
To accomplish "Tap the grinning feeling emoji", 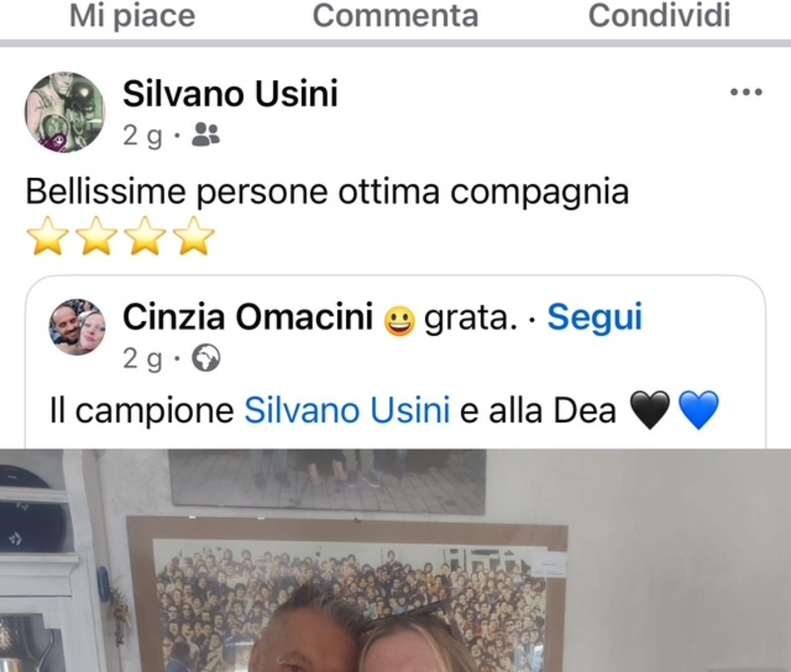I will [399, 320].
